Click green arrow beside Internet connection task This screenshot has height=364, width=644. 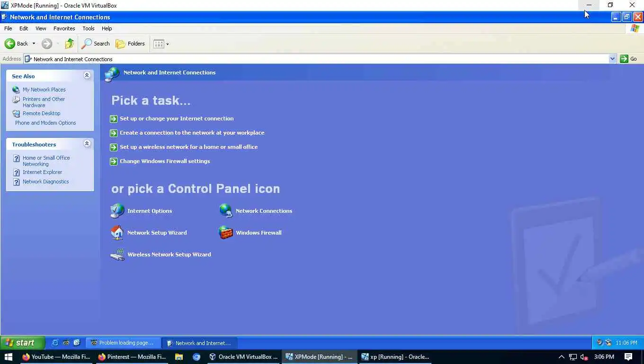tap(113, 119)
